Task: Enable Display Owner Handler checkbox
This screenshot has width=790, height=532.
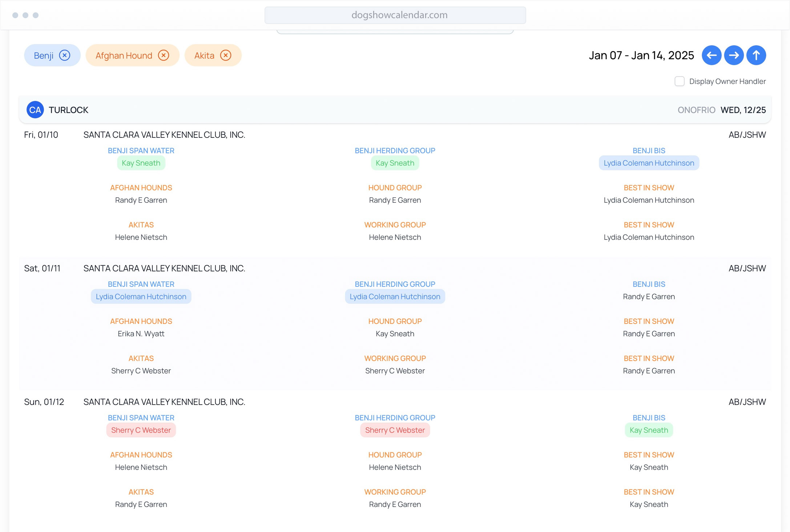Action: (679, 81)
